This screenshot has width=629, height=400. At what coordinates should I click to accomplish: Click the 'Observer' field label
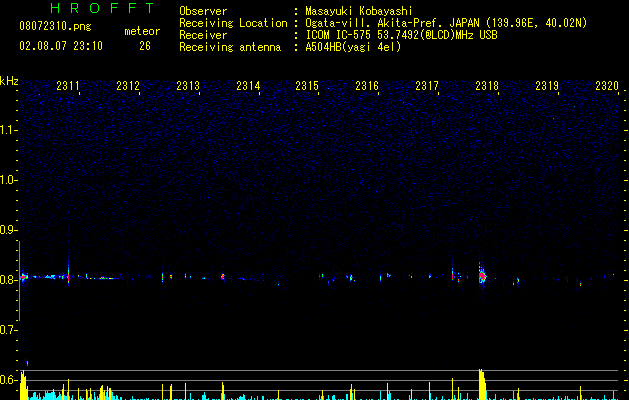(x=203, y=11)
